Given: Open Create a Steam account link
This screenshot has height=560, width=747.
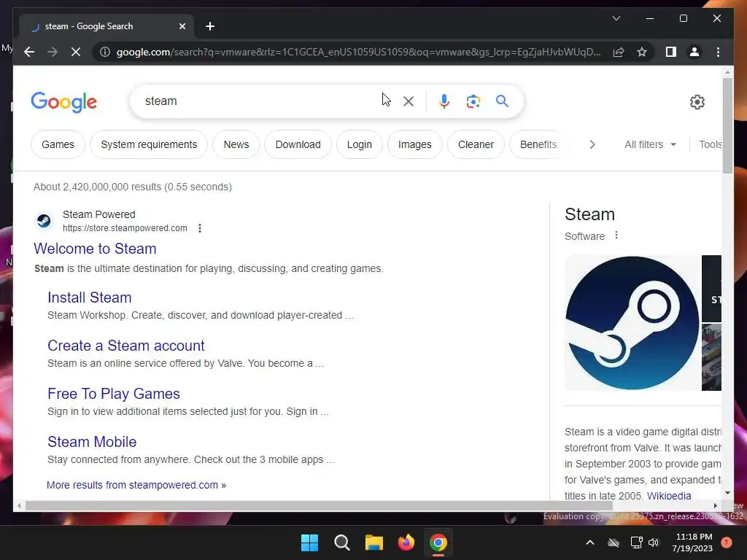Looking at the screenshot, I should [125, 346].
